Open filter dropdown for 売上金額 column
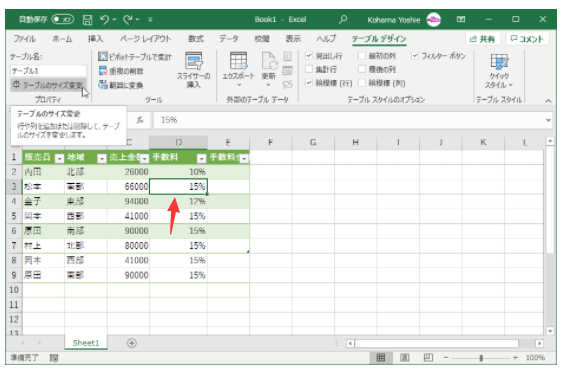This screenshot has height=369, width=562. point(144,158)
